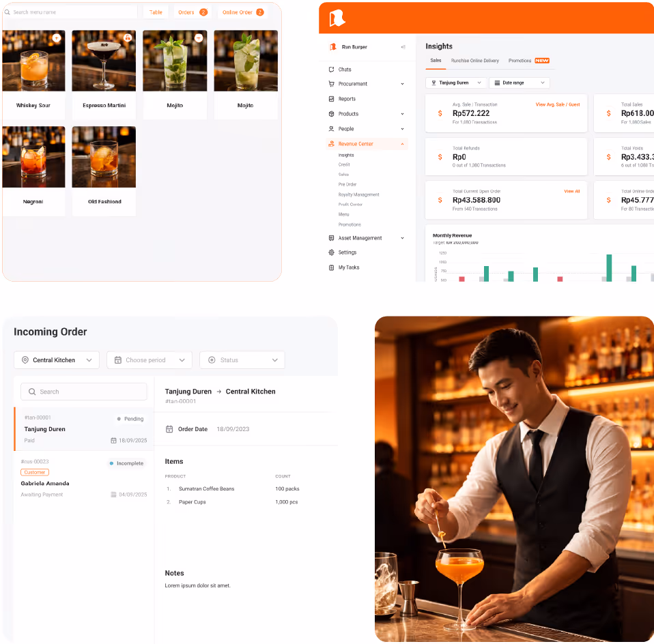Open Asset Management via its sidebar icon
654x644 pixels.
[332, 237]
